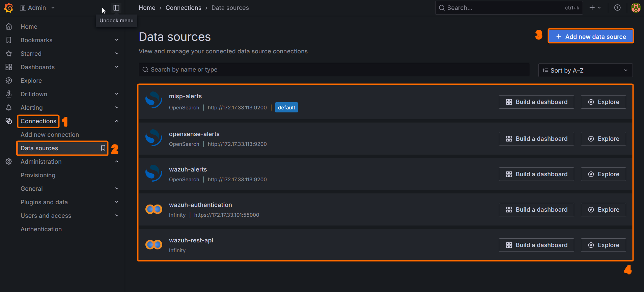Image resolution: width=644 pixels, height=292 pixels.
Task: Expand the Users and access chevron
Action: pyautogui.click(x=117, y=215)
